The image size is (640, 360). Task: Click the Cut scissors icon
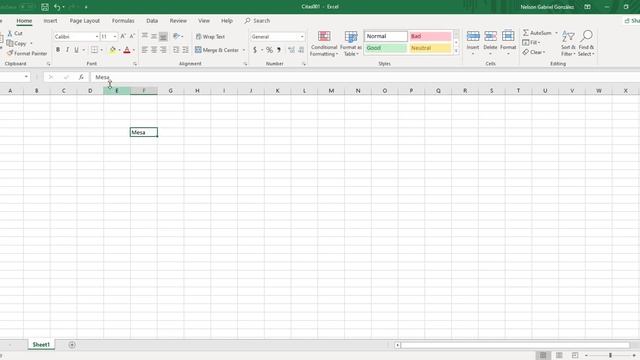pyautogui.click(x=10, y=33)
